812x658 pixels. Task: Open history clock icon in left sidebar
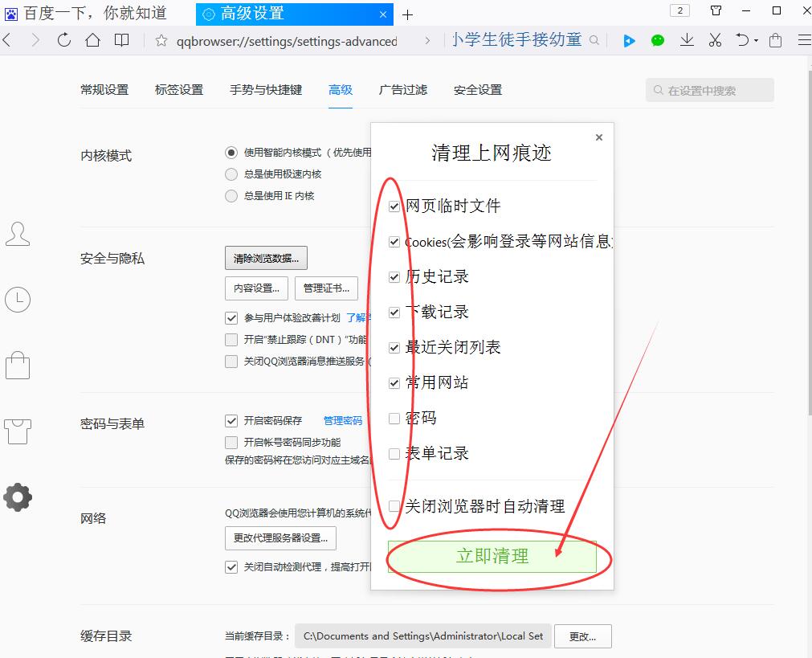(18, 300)
